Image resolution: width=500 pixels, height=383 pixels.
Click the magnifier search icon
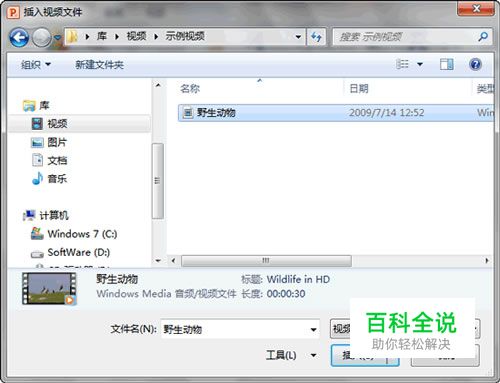[x=483, y=36]
